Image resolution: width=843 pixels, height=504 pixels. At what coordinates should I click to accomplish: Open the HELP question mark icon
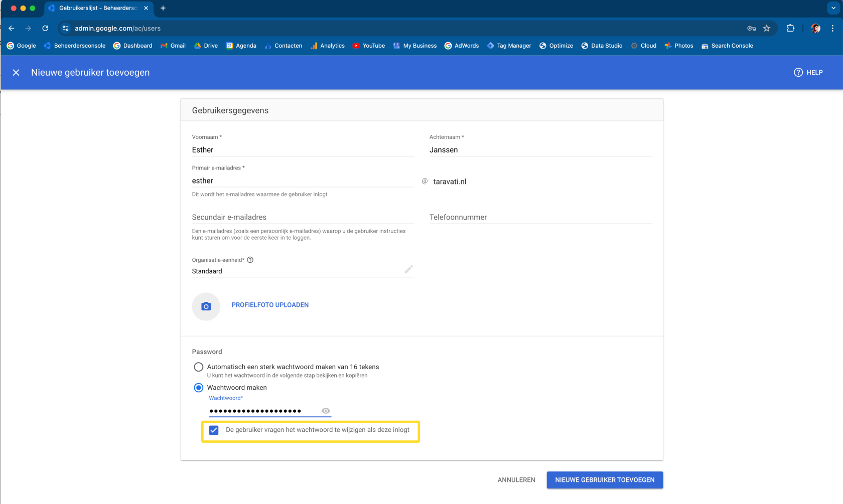coord(798,72)
